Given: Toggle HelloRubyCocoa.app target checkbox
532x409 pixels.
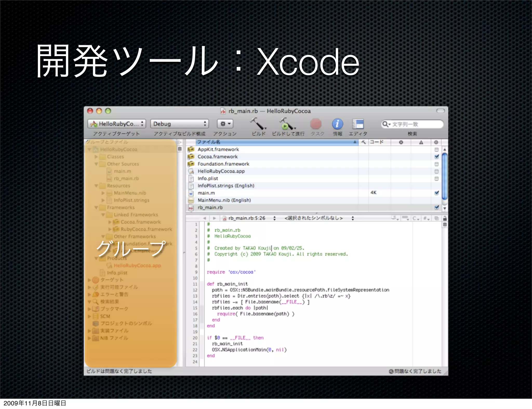Looking at the screenshot, I should point(436,171).
